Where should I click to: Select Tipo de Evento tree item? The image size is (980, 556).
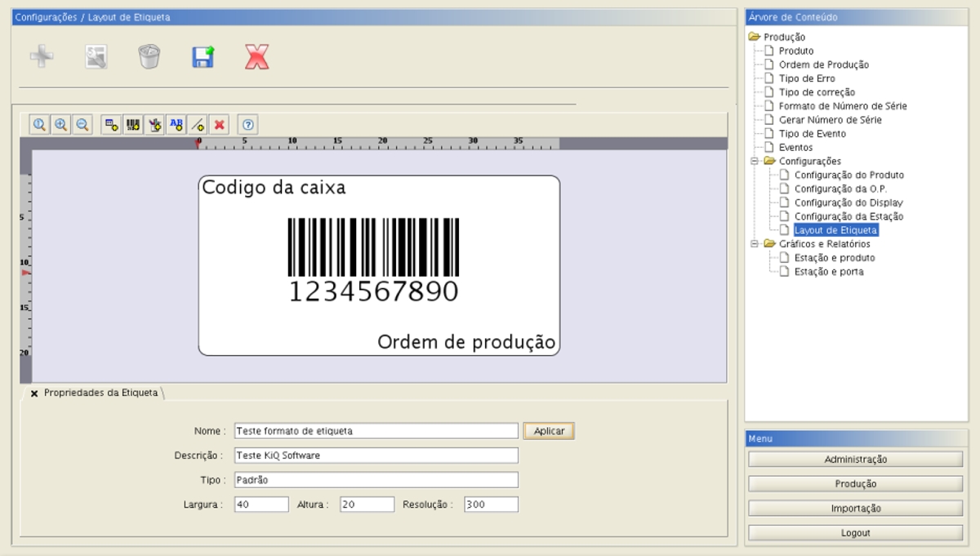(812, 134)
